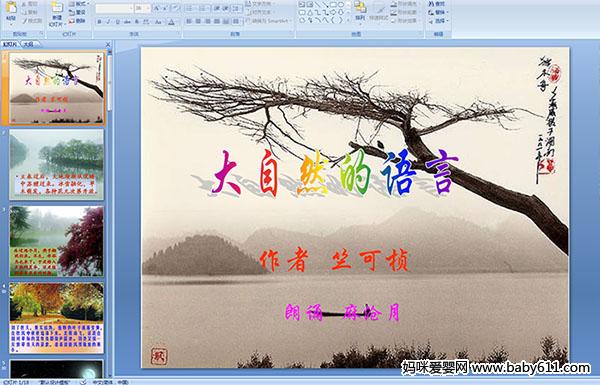Select the oval shape in shapes gallery

tap(341, 5)
